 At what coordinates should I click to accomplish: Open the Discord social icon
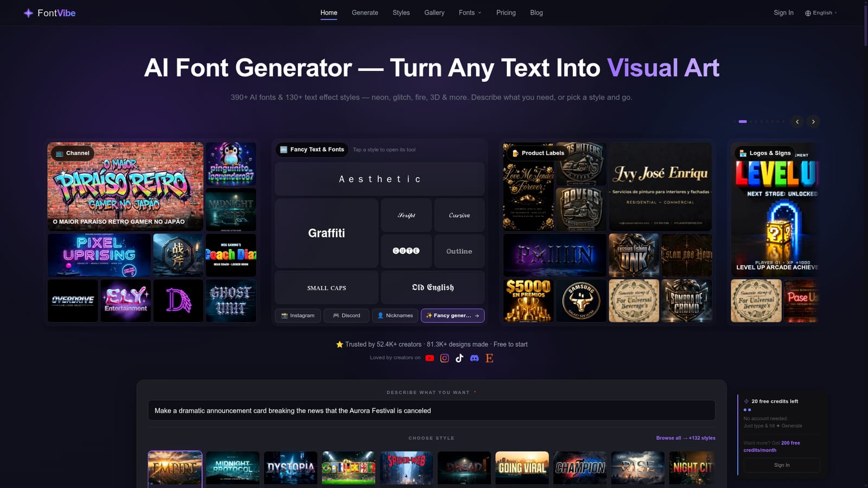point(474,358)
